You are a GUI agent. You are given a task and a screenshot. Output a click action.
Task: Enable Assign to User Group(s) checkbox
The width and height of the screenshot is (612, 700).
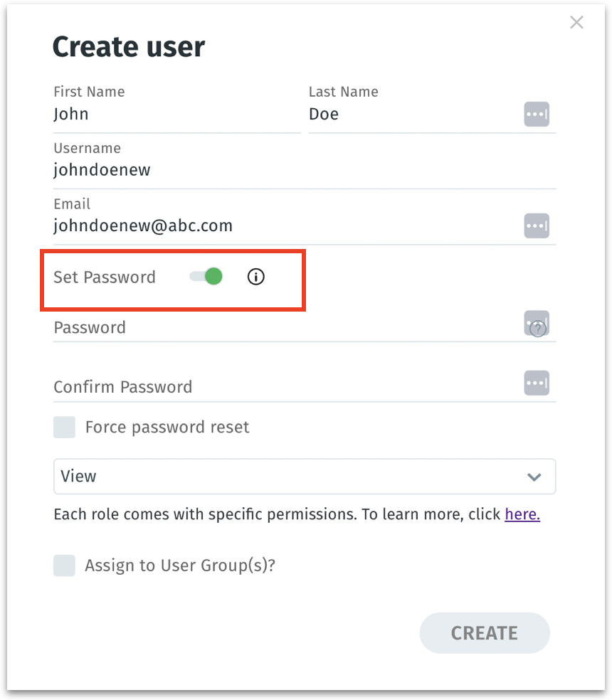tap(65, 566)
